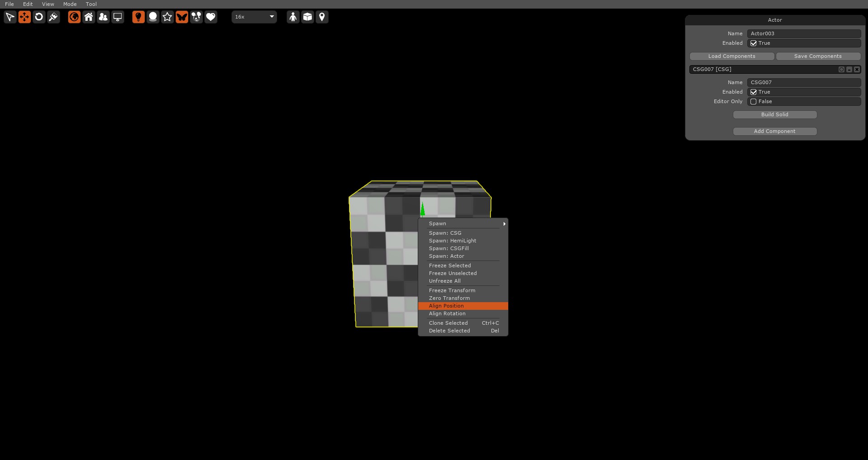This screenshot has width=868, height=460.
Task: Toggle the Actor Enabled checkbox
Action: tap(754, 43)
